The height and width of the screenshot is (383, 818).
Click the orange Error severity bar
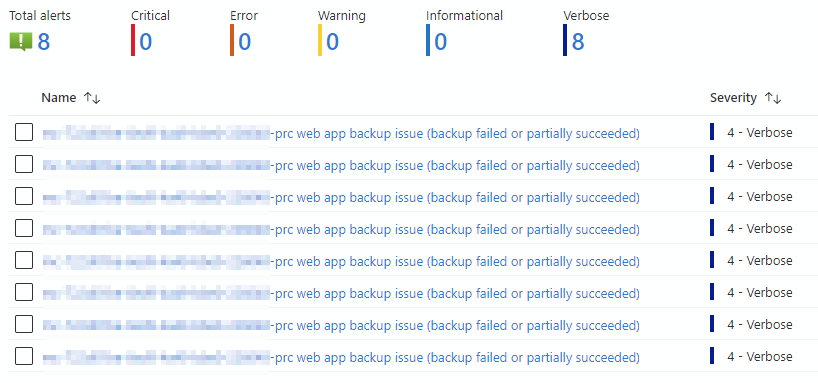232,40
